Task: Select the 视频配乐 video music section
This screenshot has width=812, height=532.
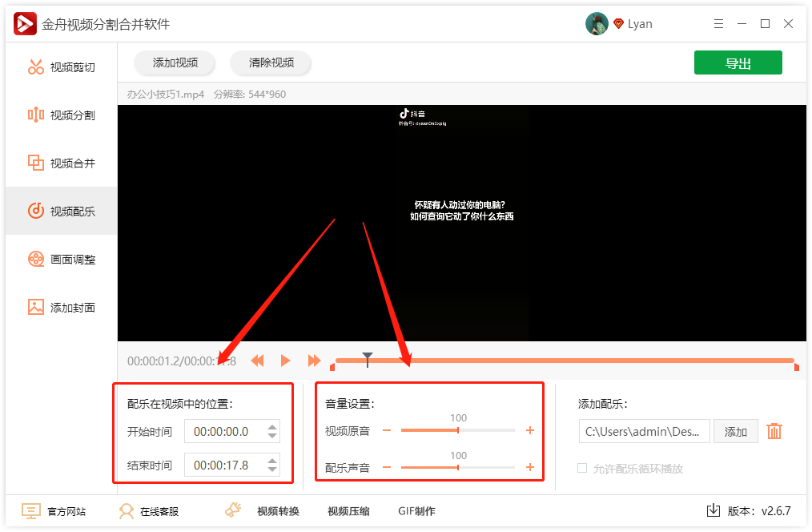Action: pos(61,211)
